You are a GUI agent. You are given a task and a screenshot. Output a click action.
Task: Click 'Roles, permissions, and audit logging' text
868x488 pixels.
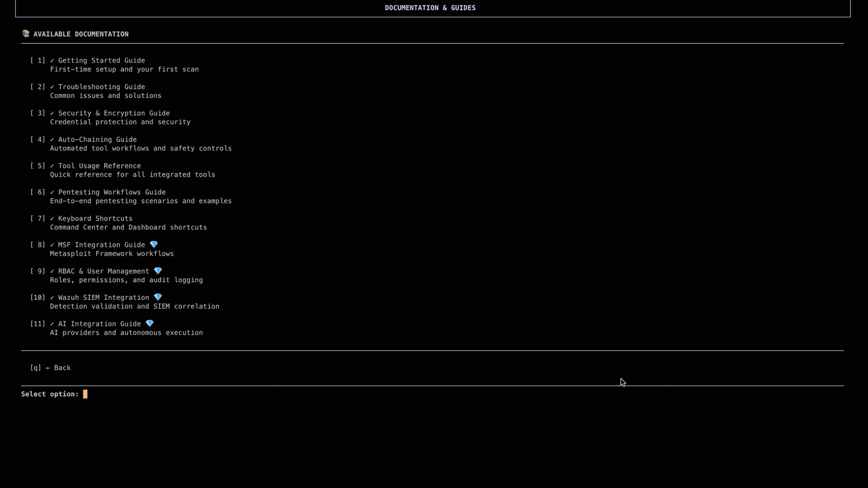tap(126, 280)
